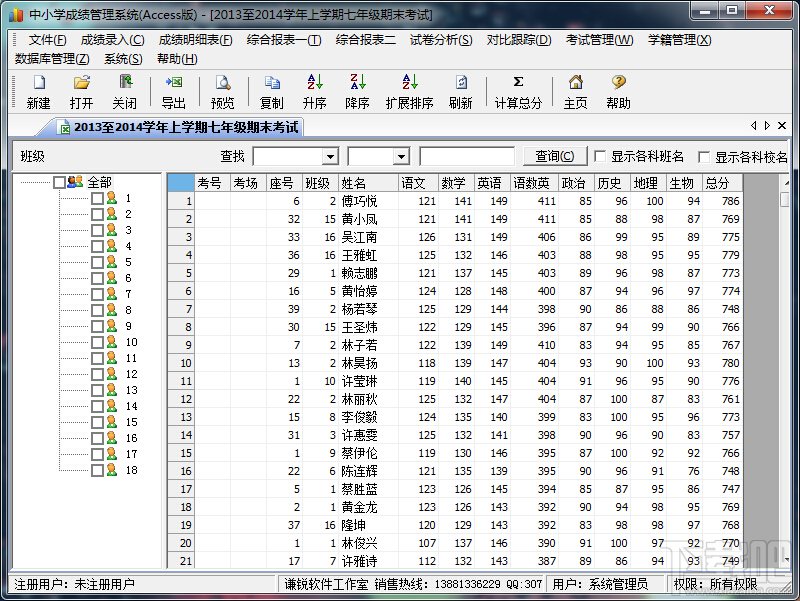800x601 pixels.
Task: Open the 试卷分析(S) menu
Action: (441, 40)
